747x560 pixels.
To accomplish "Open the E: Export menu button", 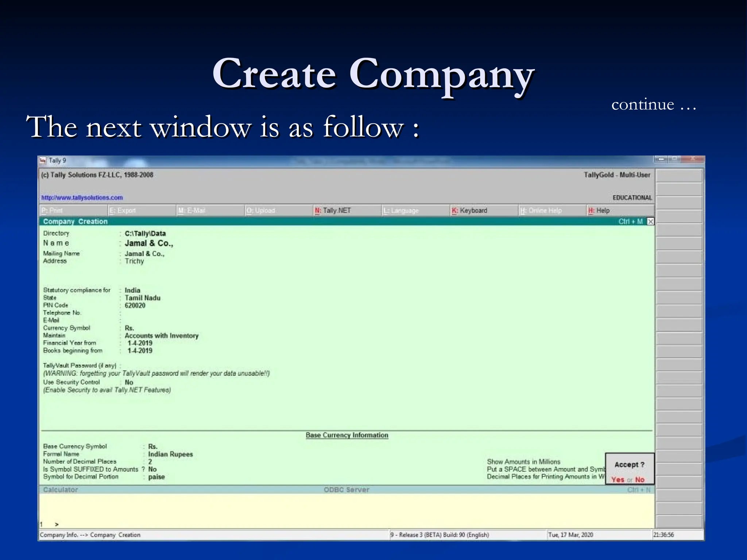I will [x=142, y=210].
